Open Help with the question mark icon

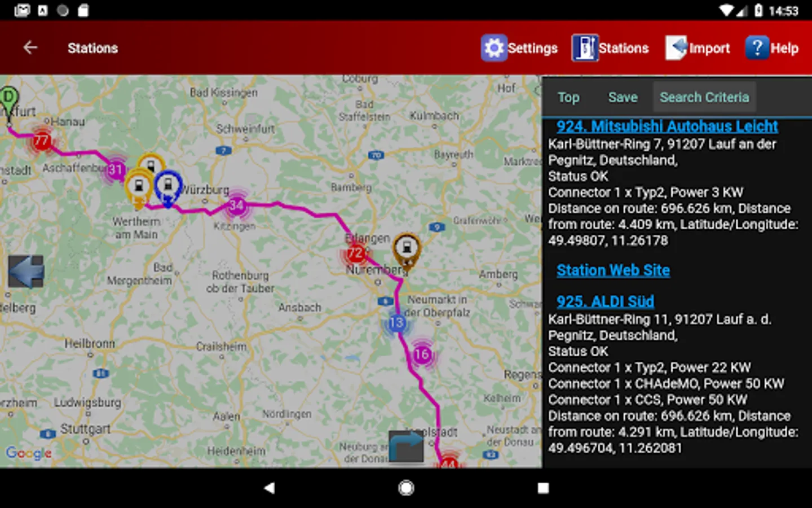(757, 48)
